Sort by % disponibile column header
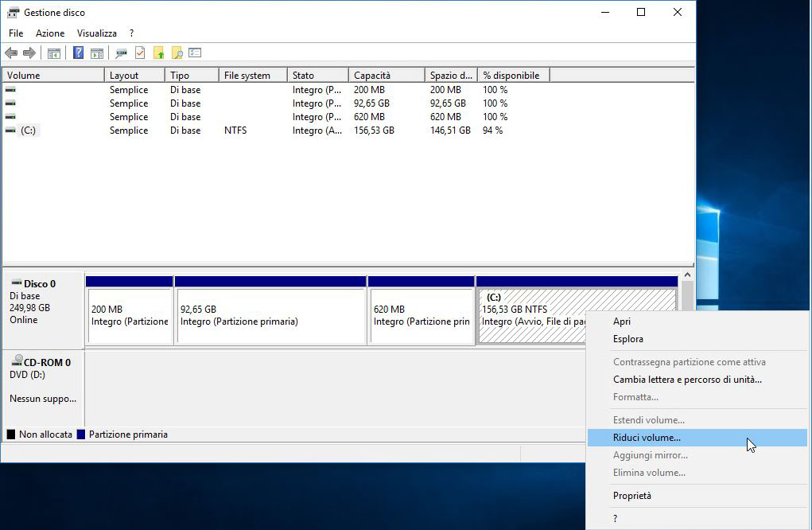 click(x=514, y=75)
